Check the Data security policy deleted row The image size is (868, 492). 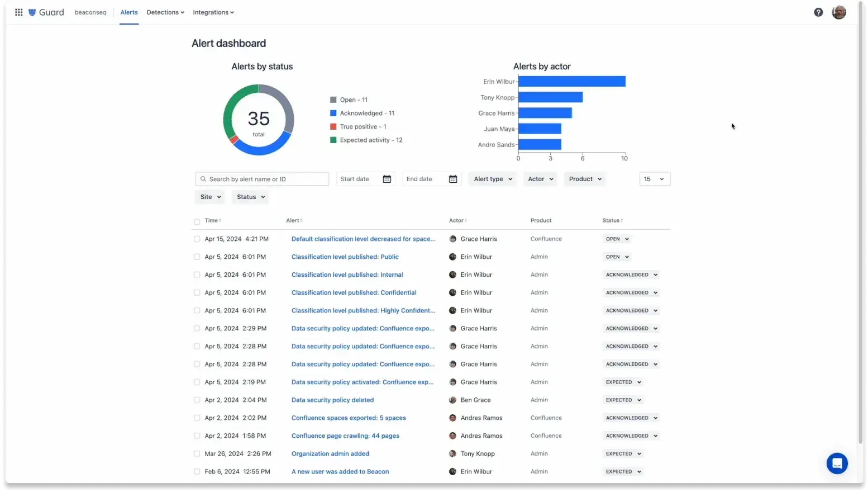click(197, 400)
